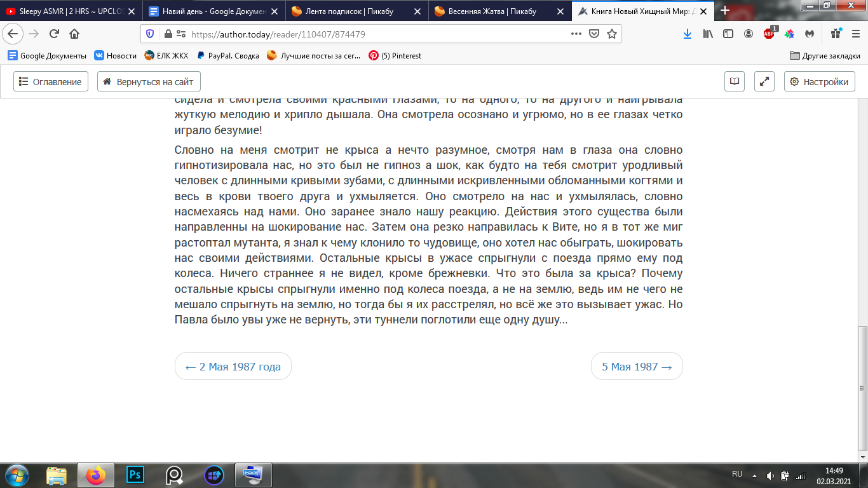Open the network signal tray icon
The width and height of the screenshot is (868, 488).
click(x=800, y=475)
